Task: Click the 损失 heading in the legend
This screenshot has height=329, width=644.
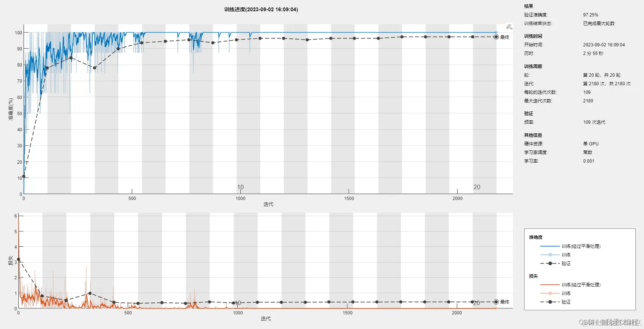Action: [533, 276]
